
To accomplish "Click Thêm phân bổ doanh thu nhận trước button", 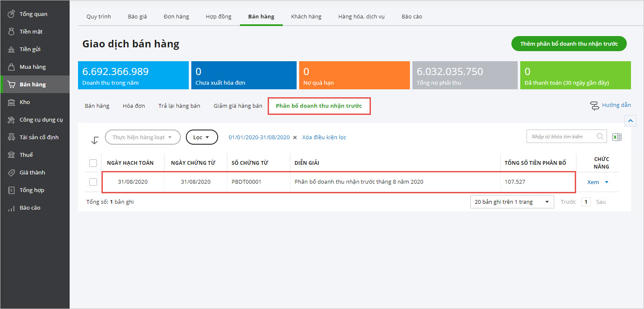I will coord(569,44).
